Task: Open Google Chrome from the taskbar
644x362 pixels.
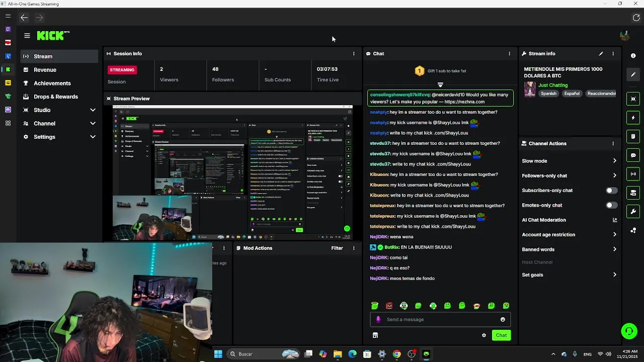Action: (396, 354)
